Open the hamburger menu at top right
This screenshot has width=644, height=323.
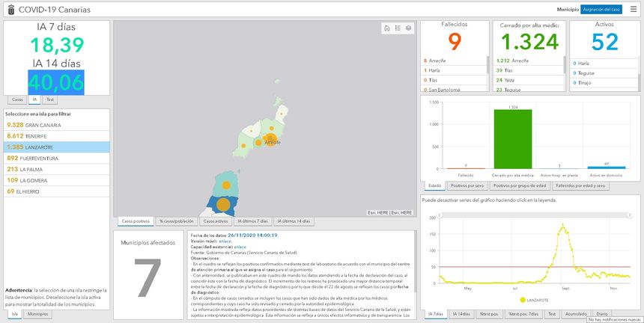click(634, 9)
